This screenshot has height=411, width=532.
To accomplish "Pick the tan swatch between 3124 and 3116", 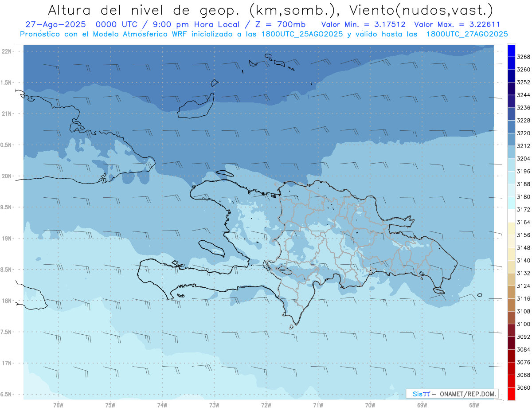I will pyautogui.click(x=511, y=292).
